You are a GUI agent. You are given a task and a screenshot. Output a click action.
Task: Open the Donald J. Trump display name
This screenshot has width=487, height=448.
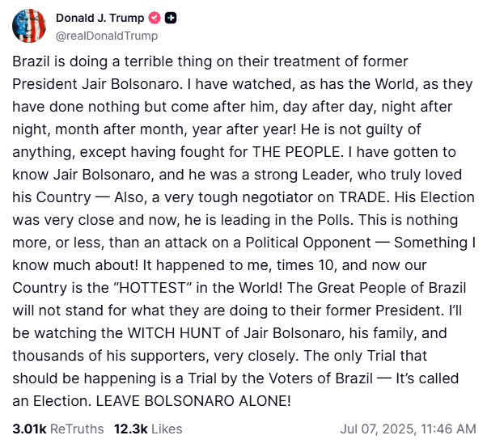click(100, 18)
